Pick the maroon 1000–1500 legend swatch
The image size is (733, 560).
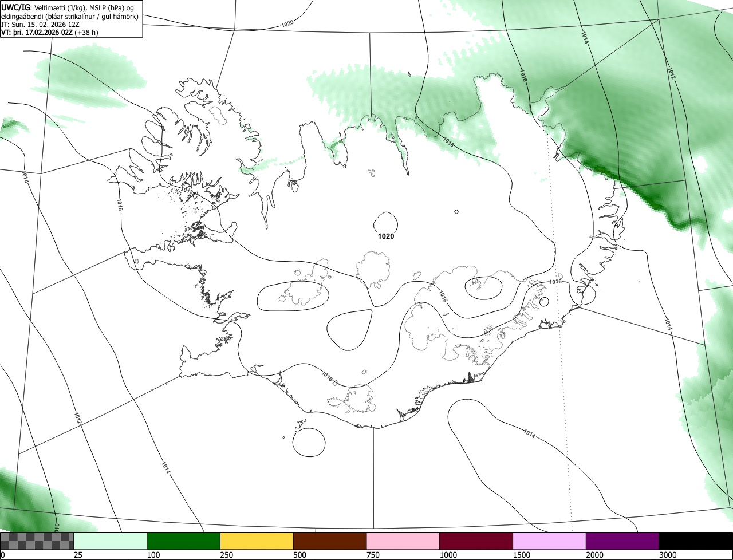476,541
